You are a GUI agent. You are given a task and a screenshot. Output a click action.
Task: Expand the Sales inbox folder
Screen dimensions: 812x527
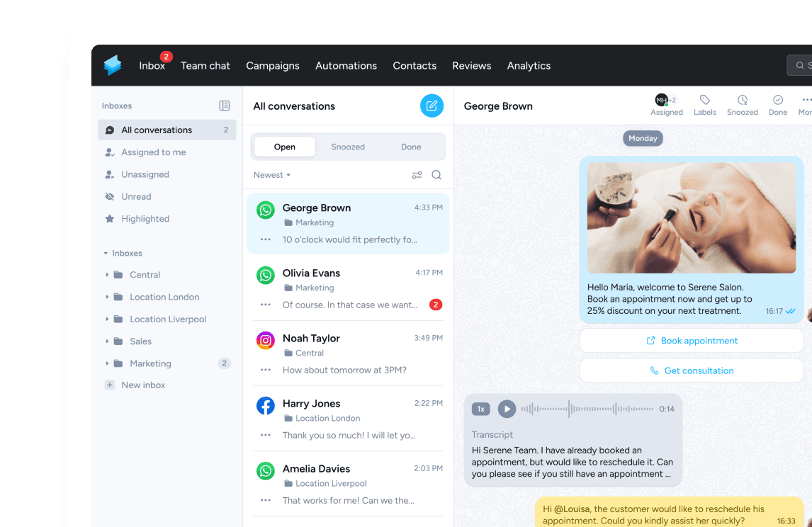coord(107,341)
